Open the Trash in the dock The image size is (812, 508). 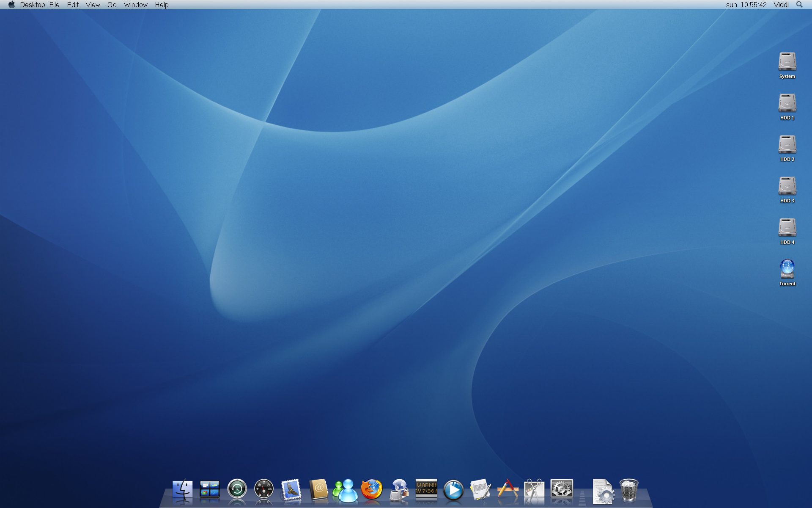(629, 490)
